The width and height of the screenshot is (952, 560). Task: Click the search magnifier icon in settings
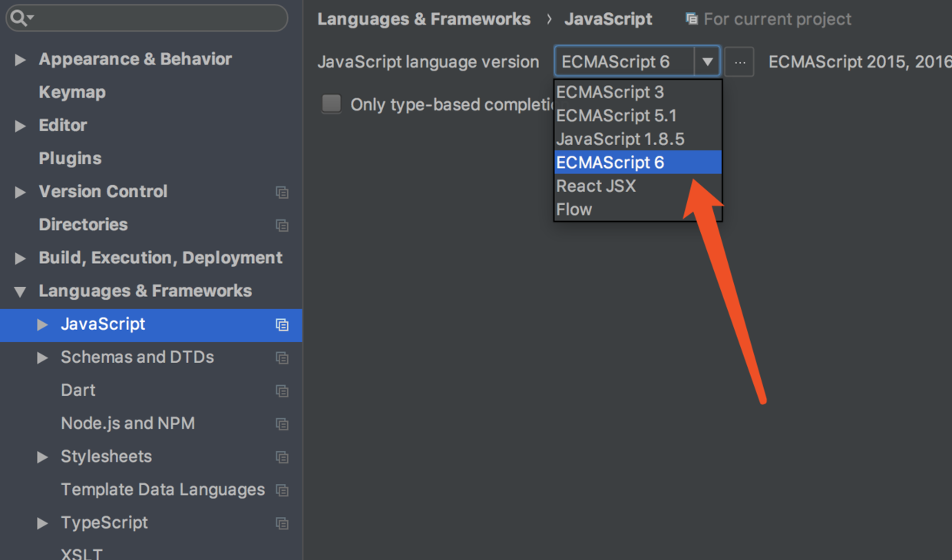18,18
